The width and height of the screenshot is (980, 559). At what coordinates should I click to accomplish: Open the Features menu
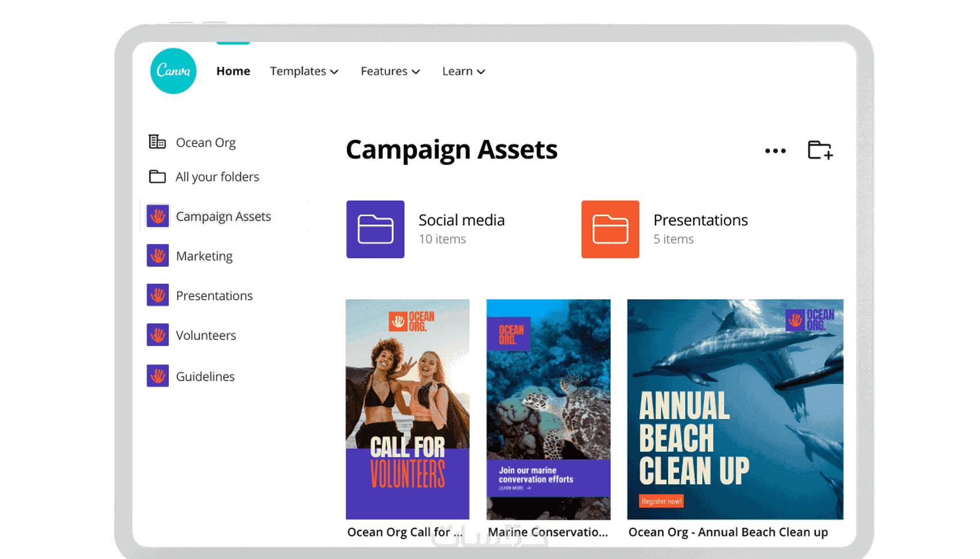click(390, 71)
